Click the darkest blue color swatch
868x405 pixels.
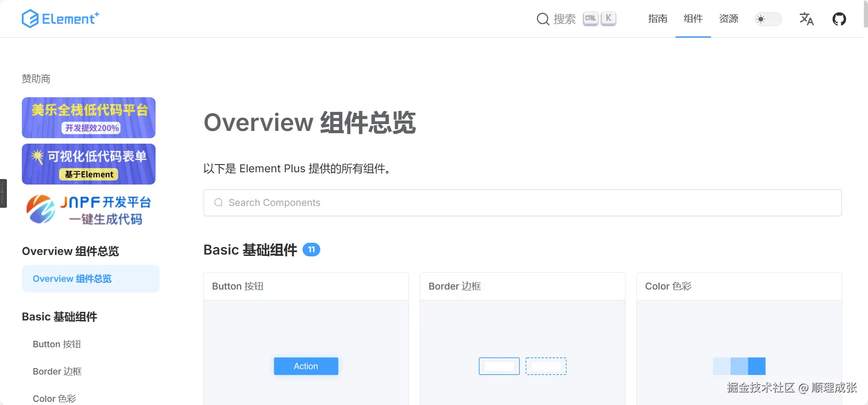point(757,366)
